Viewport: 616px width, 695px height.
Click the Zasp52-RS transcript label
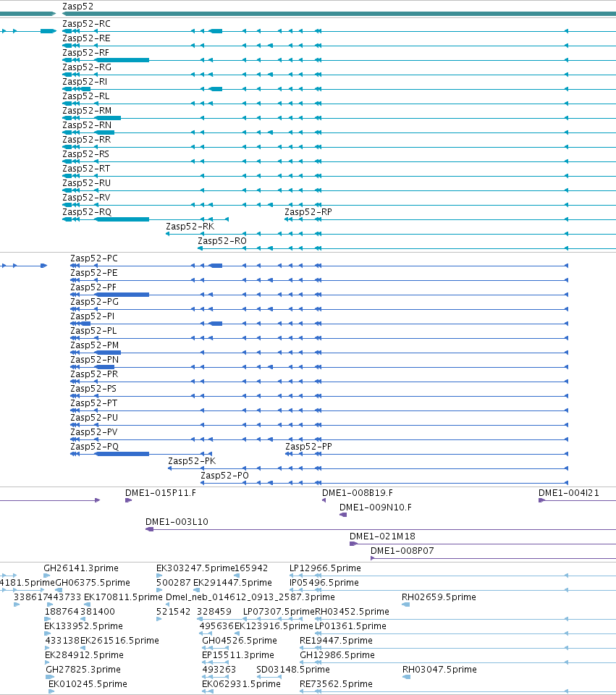86,154
